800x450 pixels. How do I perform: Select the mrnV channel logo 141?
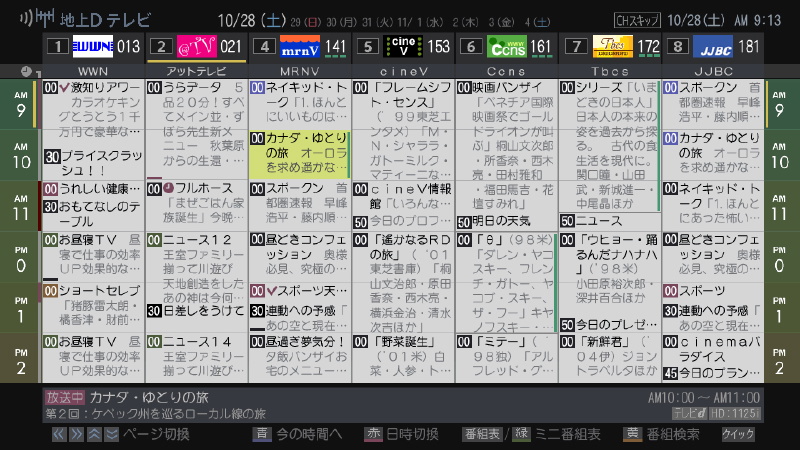(300, 46)
